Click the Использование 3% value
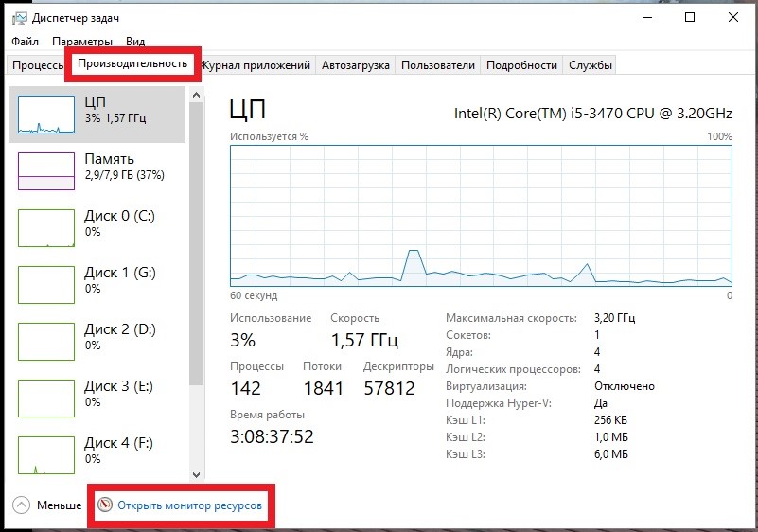Viewport: 758px width, 532px height. 242,340
